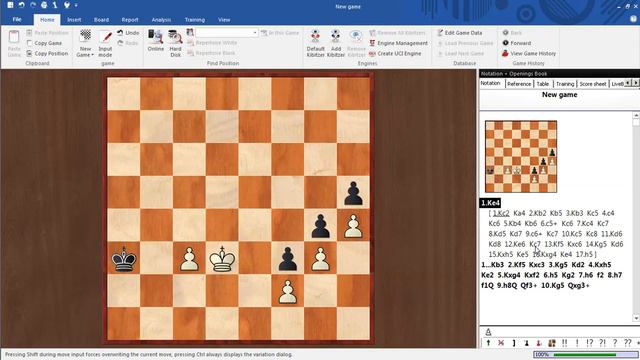Click the undo arrow in title bar
Viewport: 640px width, 360px height.
22,5
